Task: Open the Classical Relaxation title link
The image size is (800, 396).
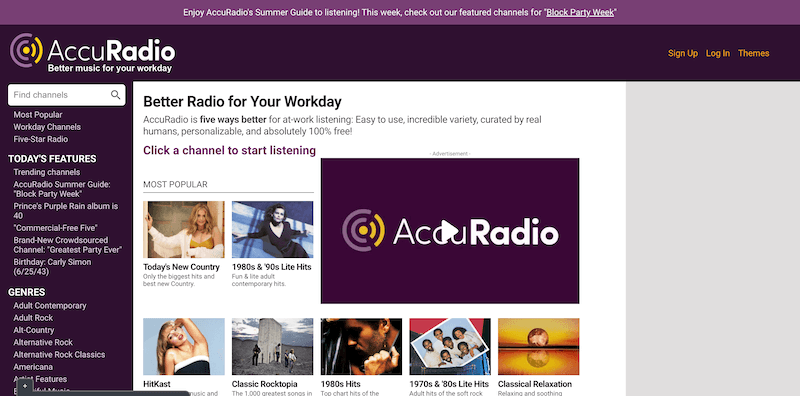Action: pos(535,384)
